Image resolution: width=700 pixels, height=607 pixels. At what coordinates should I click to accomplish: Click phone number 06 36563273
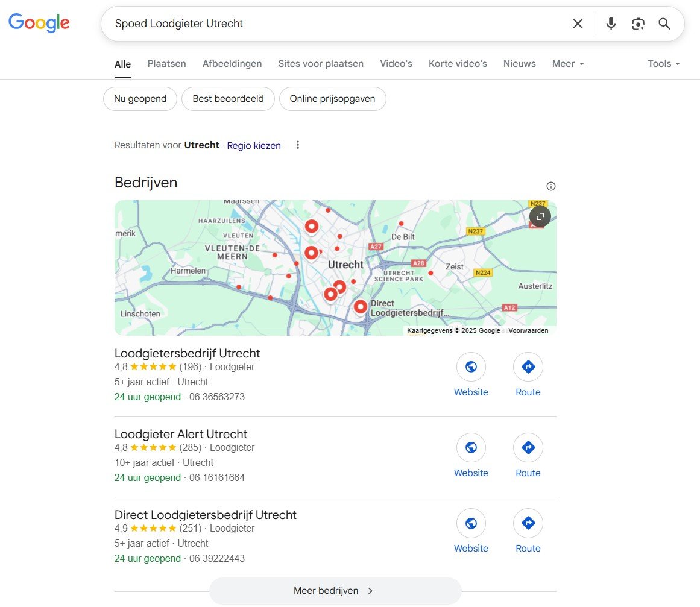coord(217,397)
